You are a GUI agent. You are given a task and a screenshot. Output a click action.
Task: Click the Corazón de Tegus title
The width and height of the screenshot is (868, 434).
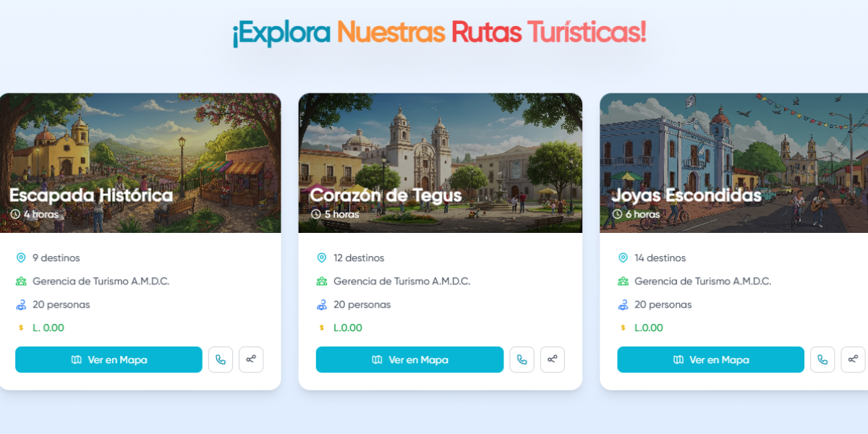(x=386, y=195)
